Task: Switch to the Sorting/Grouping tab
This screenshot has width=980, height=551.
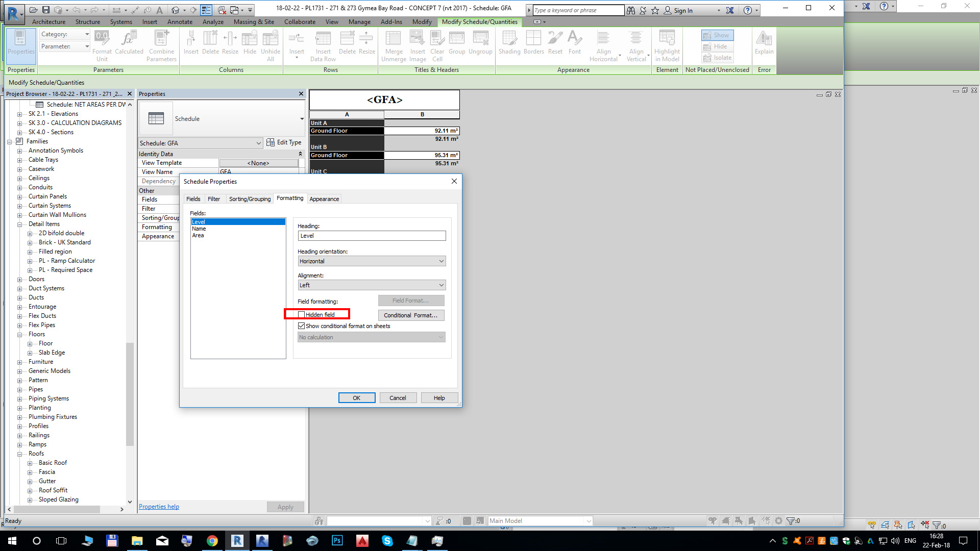Action: point(250,199)
